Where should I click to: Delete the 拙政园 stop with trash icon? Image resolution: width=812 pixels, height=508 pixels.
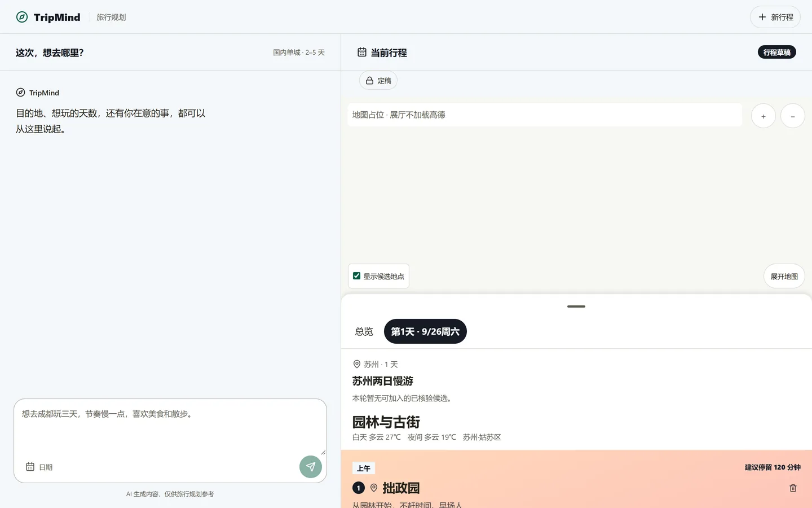point(793,488)
